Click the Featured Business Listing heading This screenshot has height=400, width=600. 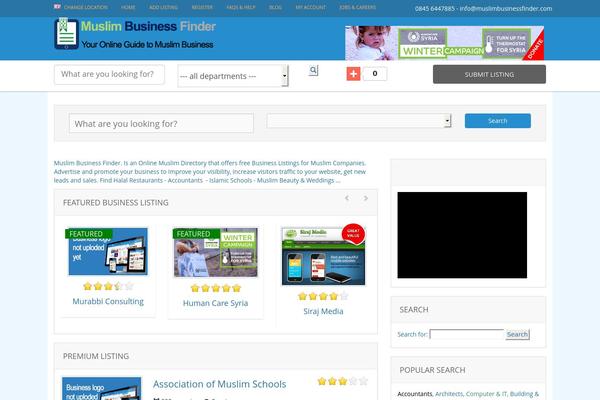(x=116, y=202)
